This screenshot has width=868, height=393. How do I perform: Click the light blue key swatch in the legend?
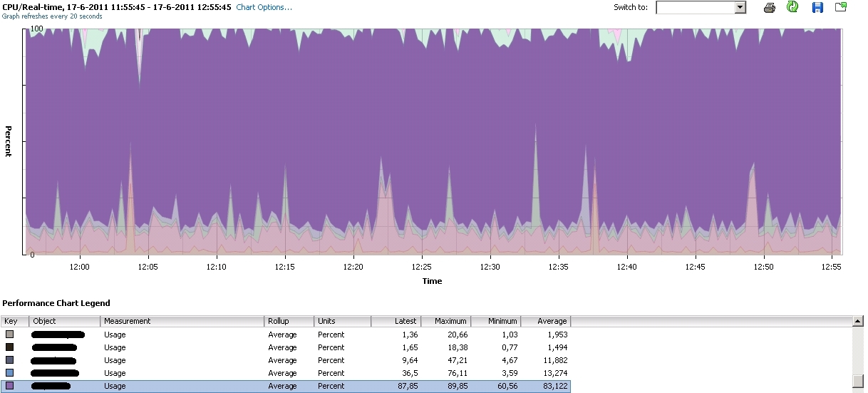coord(9,373)
